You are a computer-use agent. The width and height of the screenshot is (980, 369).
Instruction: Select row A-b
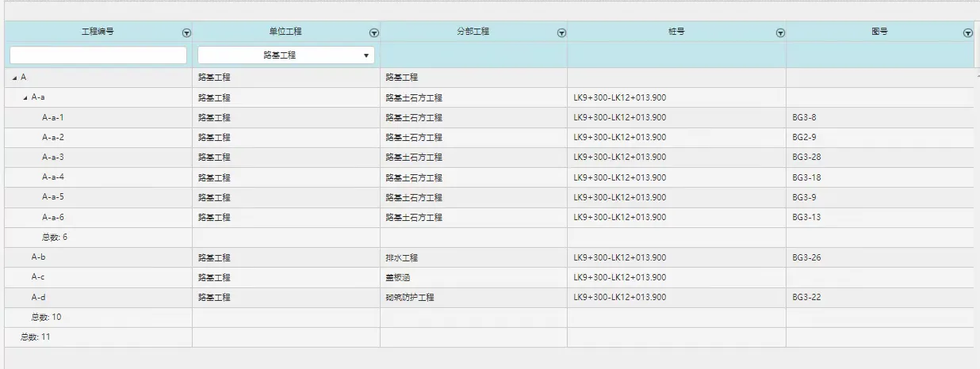[x=489, y=258]
